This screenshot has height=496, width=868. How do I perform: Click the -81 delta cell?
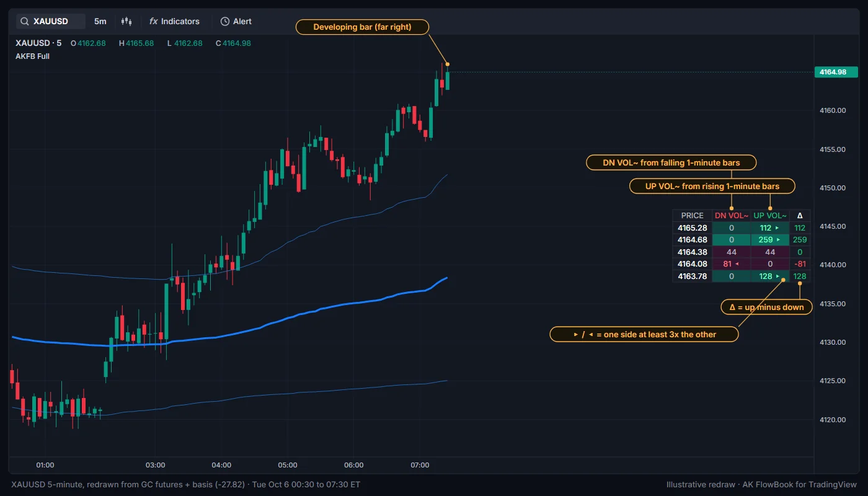point(800,264)
